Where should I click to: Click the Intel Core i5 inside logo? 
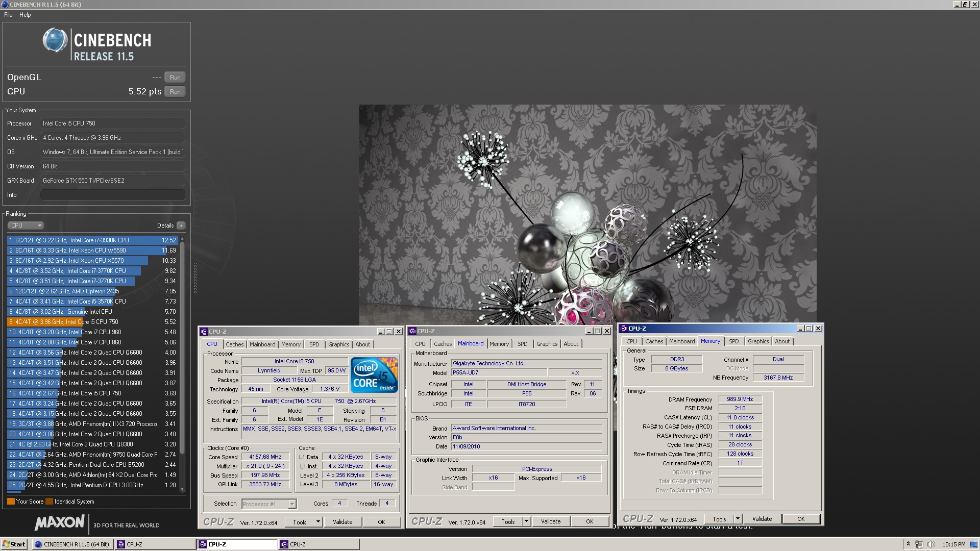[x=374, y=375]
